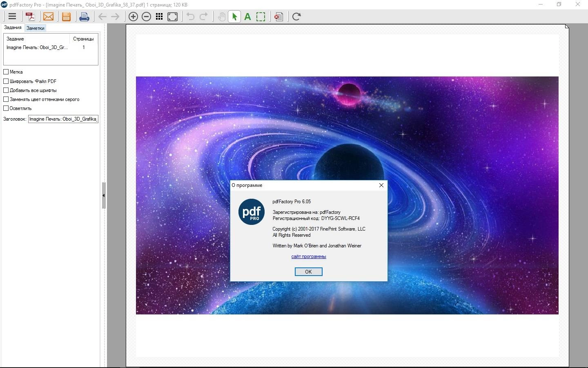Check Добавить все шрифты option

(x=6, y=90)
